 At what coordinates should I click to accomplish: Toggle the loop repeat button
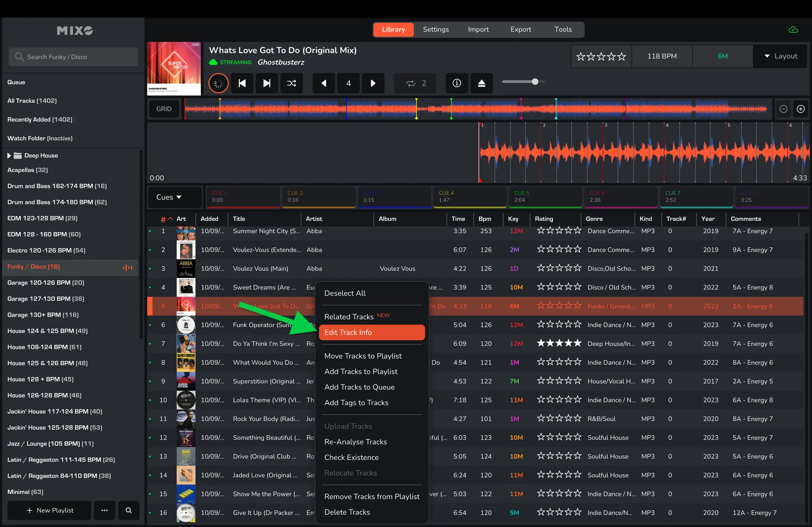point(415,83)
